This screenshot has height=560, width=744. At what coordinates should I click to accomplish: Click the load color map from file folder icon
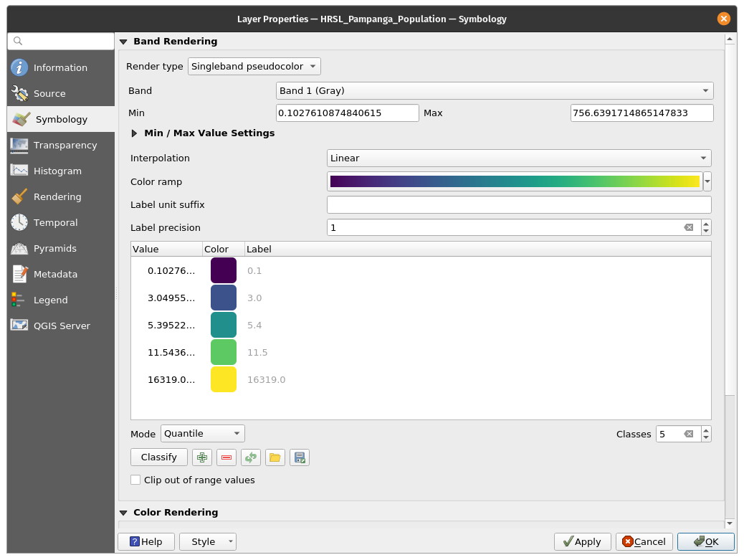[275, 457]
